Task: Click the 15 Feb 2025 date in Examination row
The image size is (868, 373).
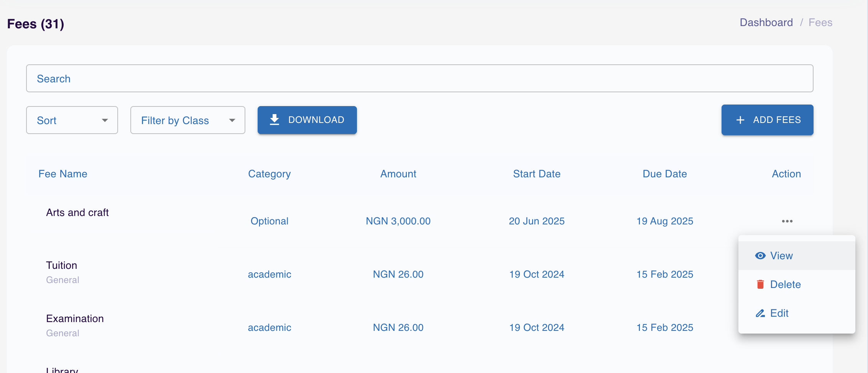Action: 665,328
